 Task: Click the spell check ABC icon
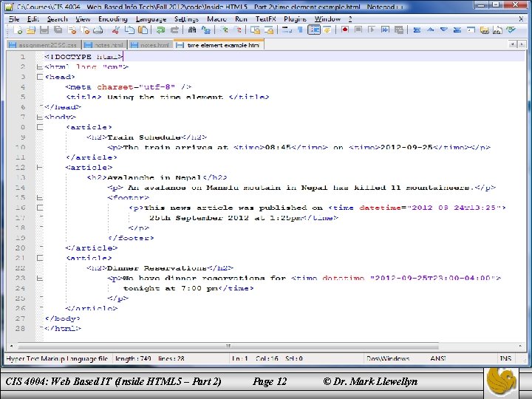pyautogui.click(x=511, y=30)
